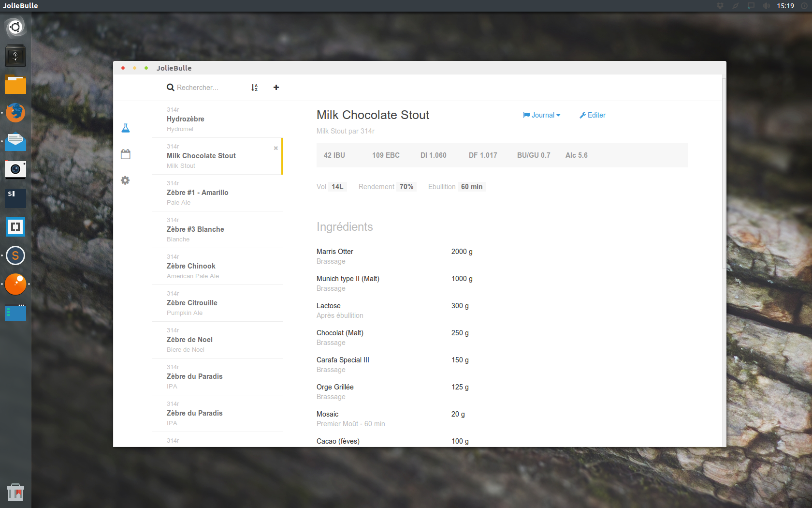Image resolution: width=812 pixels, height=508 pixels.
Task: Open the volume indicator in top bar
Action: 767,6
